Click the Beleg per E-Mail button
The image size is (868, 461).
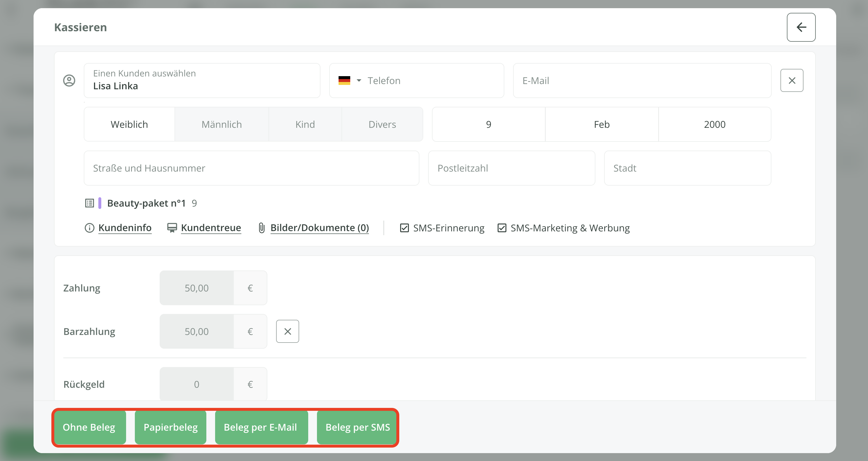click(x=260, y=427)
